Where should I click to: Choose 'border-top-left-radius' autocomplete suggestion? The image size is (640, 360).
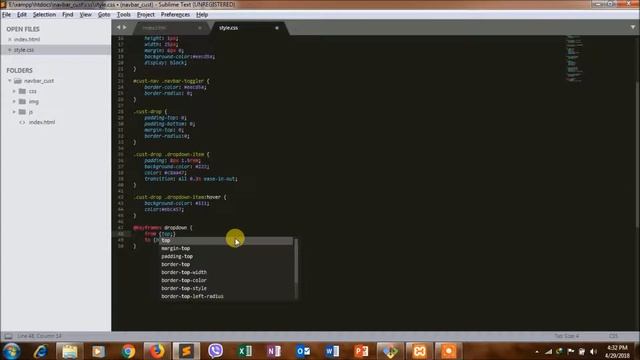click(226, 296)
